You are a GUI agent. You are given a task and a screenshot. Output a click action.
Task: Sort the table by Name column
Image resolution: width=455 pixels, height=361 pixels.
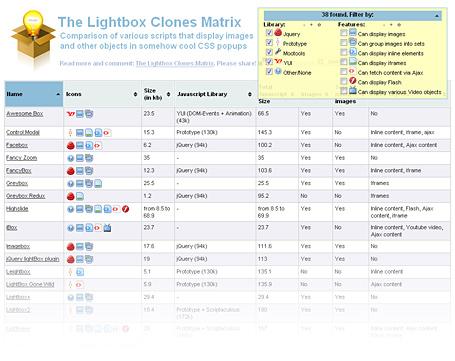(x=34, y=94)
